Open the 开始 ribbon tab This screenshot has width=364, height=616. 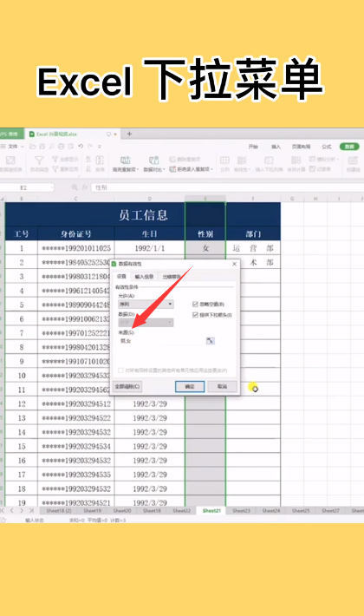(253, 147)
